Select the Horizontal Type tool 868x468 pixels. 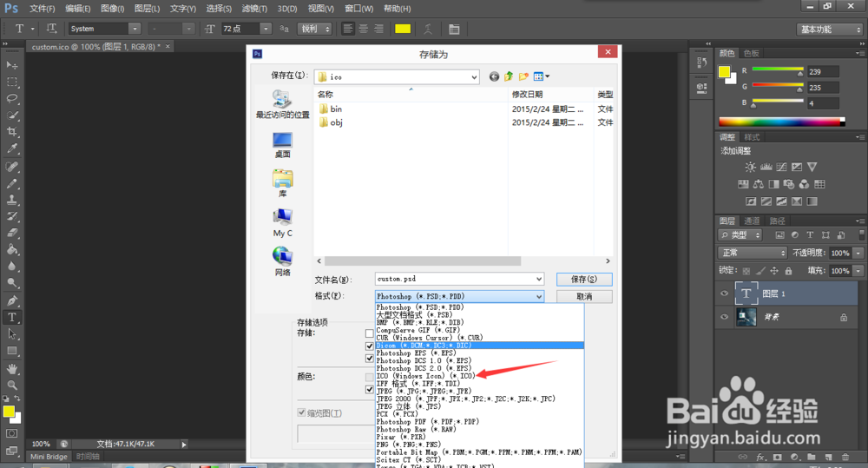click(x=12, y=317)
